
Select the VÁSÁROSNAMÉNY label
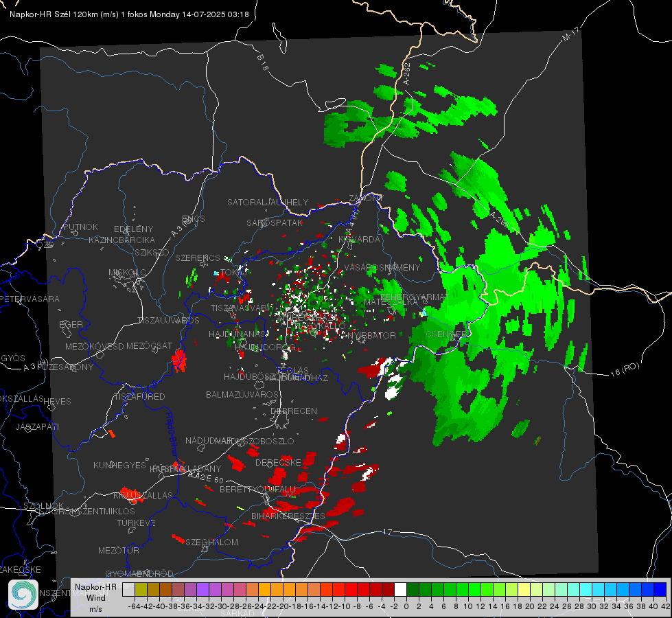pyautogui.click(x=382, y=267)
